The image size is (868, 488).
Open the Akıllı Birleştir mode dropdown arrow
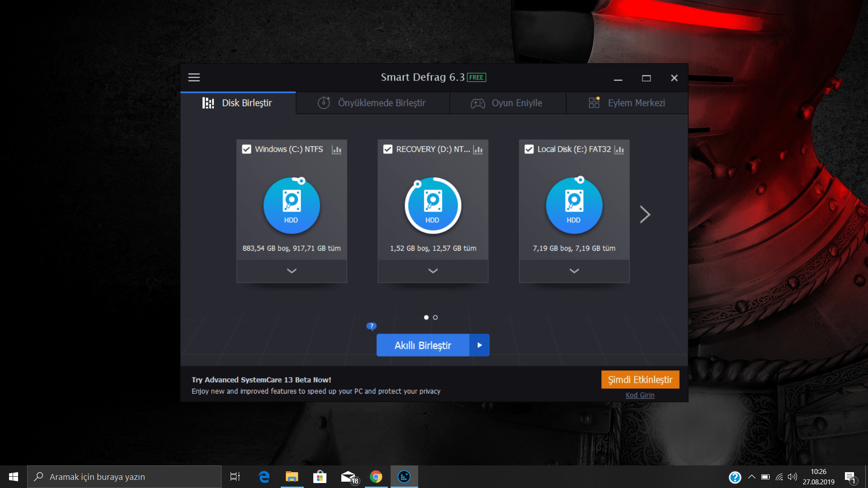click(x=480, y=345)
